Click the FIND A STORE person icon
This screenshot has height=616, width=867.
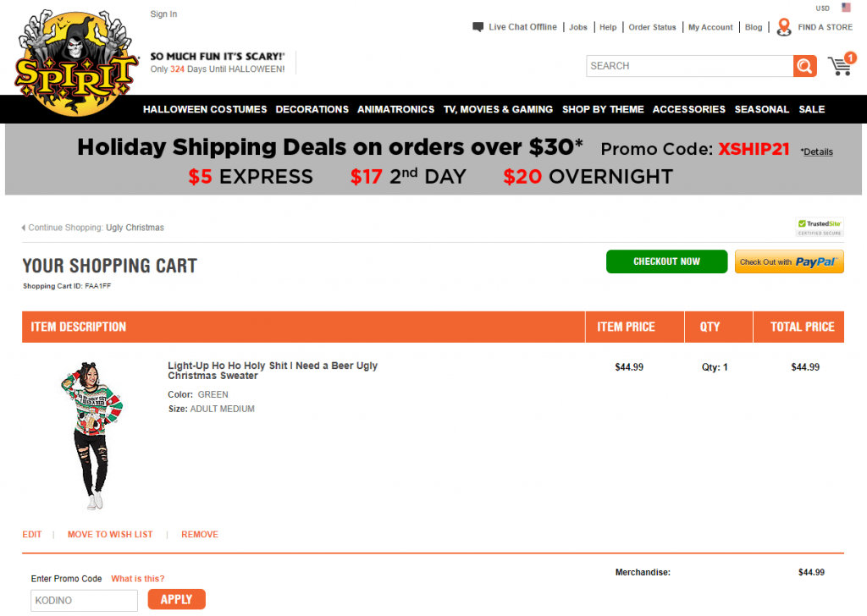click(x=783, y=26)
